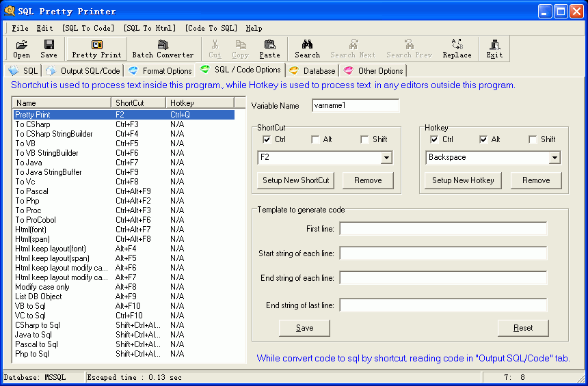The image size is (588, 386).
Task: Click the Search binoculars icon
Action: (307, 49)
